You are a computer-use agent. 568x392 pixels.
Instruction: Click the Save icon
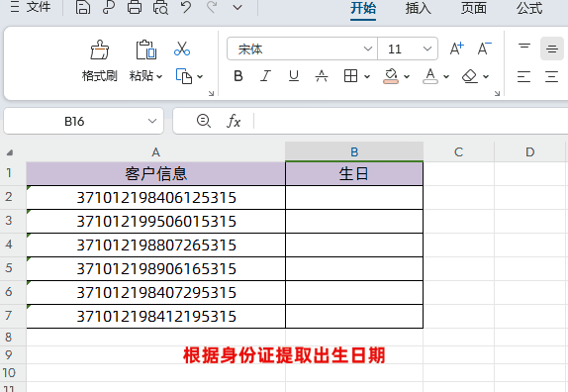coord(82,7)
